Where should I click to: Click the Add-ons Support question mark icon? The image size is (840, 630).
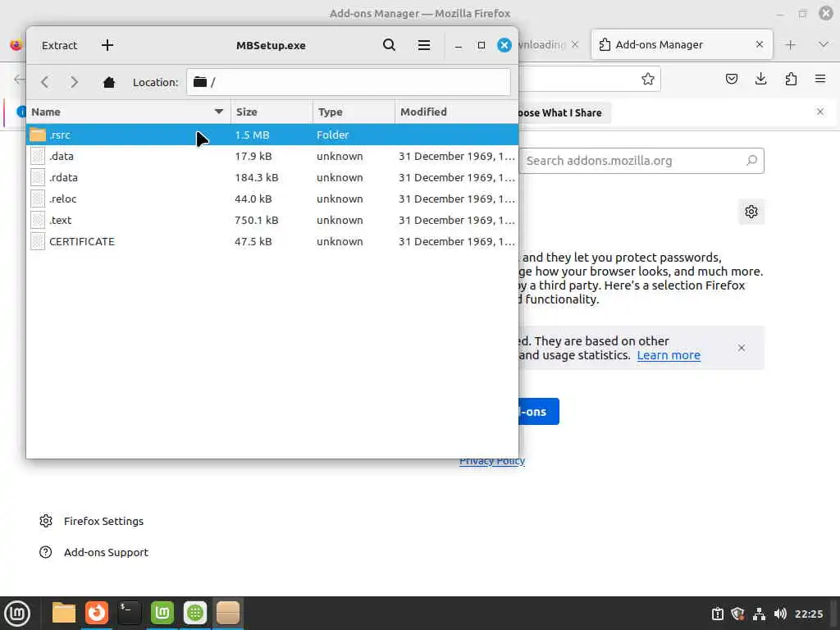coord(46,552)
